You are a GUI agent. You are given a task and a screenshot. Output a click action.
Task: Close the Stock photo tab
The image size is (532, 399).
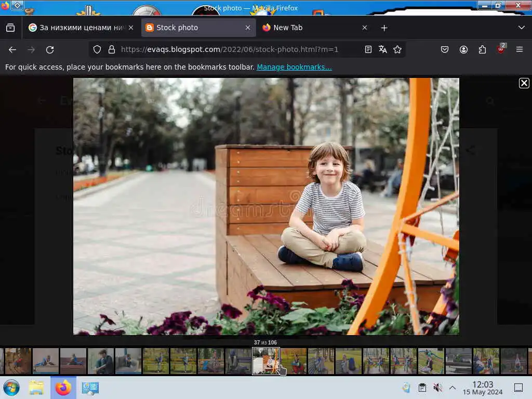tap(248, 28)
